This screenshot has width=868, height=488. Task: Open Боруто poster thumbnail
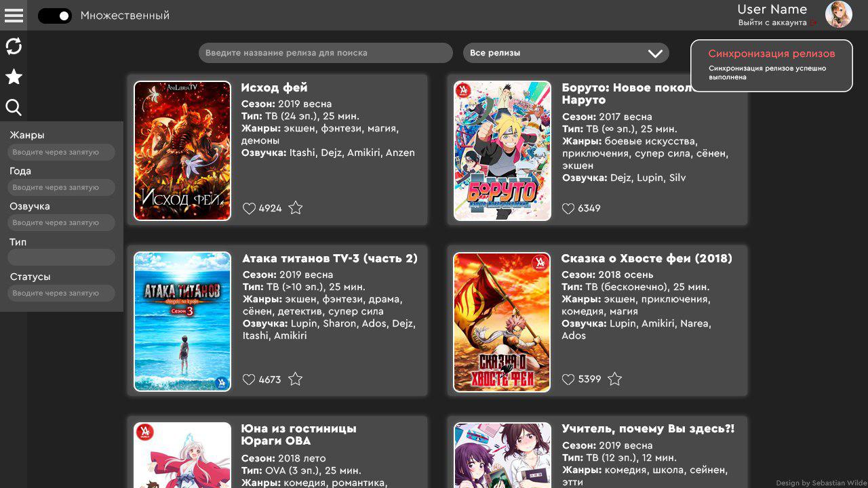pos(502,150)
